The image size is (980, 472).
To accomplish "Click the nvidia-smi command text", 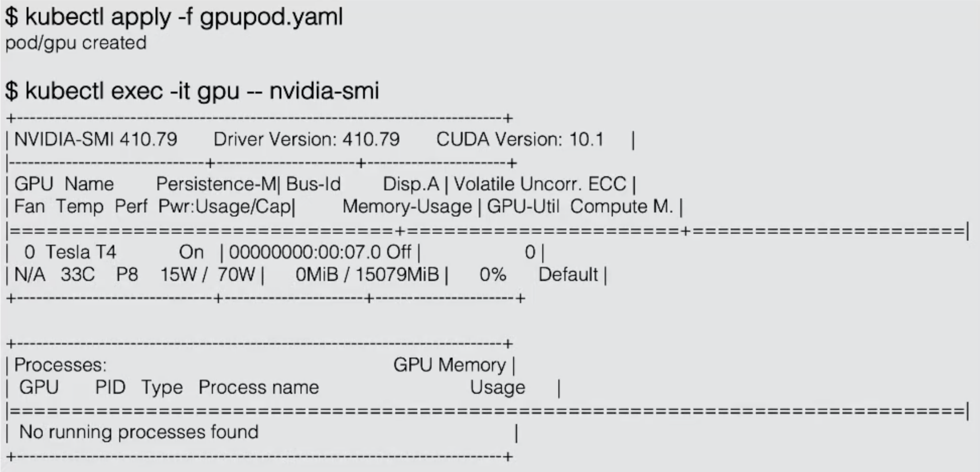I will pos(324,91).
